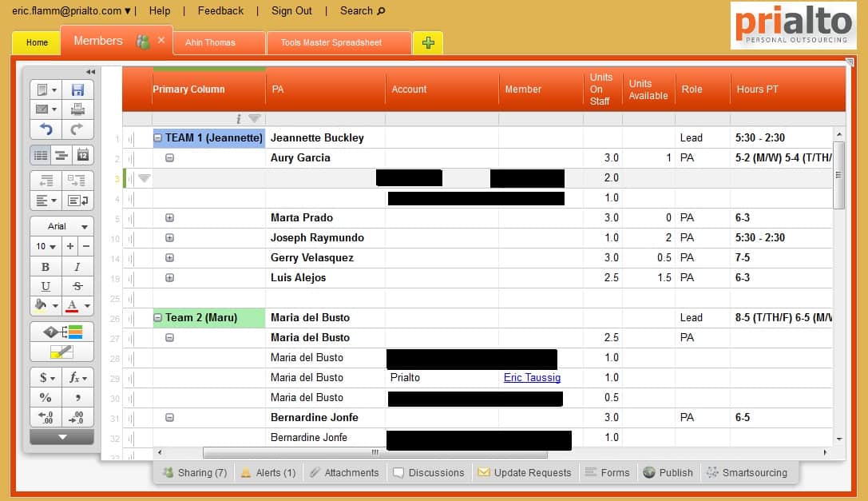Open the background fill color picker
This screenshot has width=868, height=501.
(x=46, y=305)
